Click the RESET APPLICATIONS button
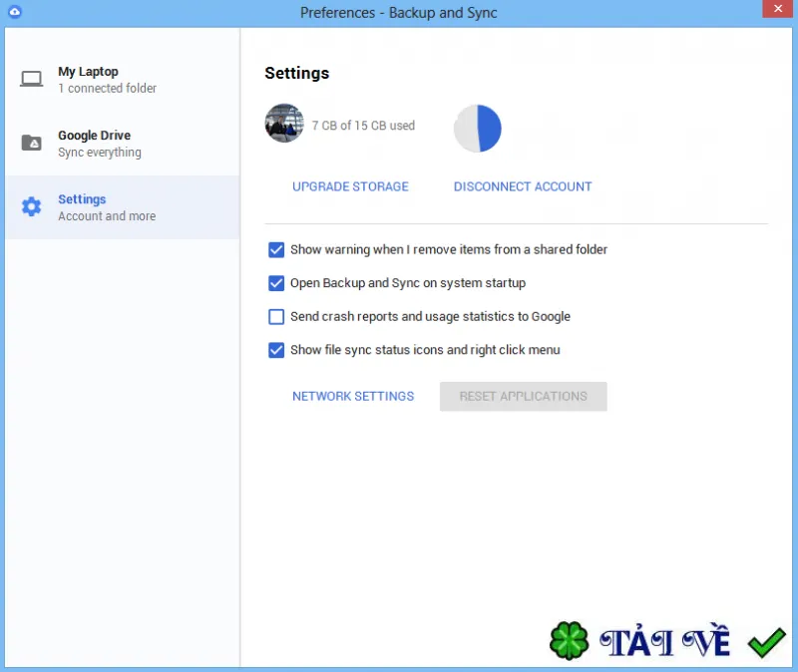This screenshot has height=672, width=798. [x=523, y=396]
